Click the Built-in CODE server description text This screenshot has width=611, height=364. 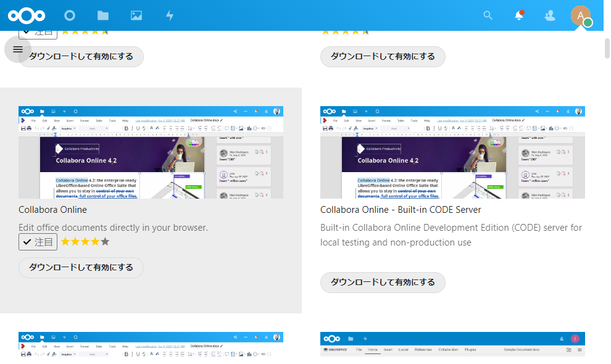[451, 235]
